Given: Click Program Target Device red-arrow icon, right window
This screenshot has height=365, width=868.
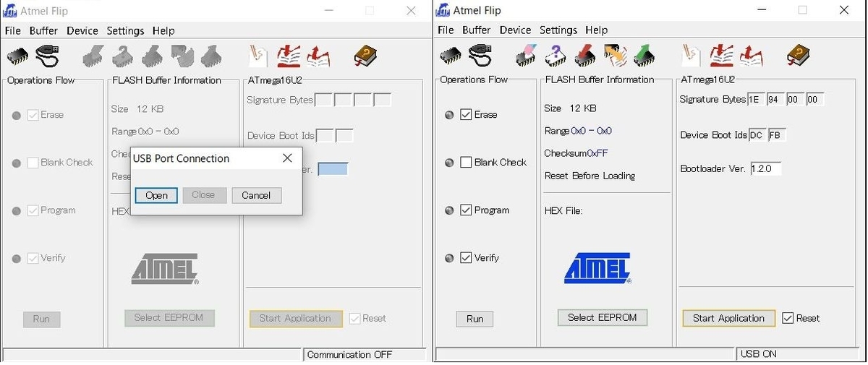Looking at the screenshot, I should 584,55.
